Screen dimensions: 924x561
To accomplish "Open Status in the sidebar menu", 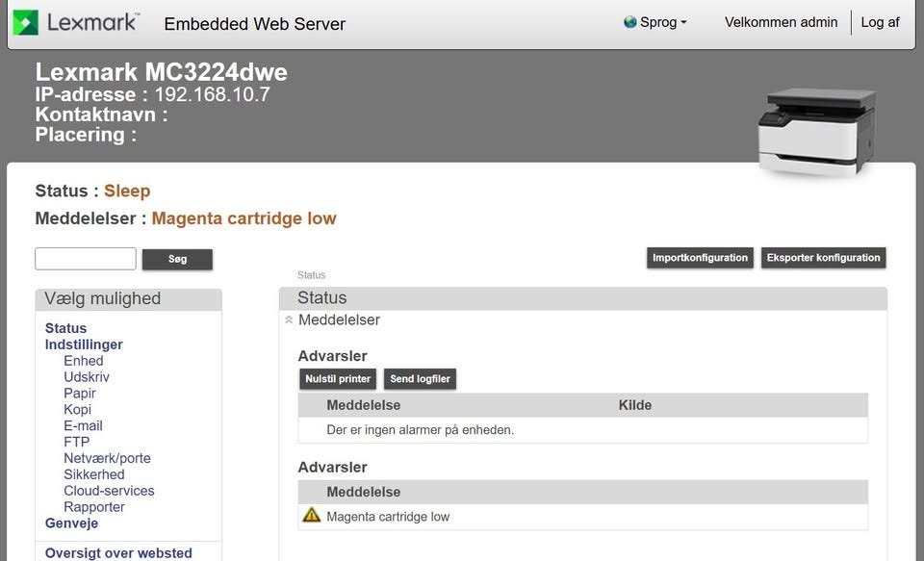I will pos(66,328).
